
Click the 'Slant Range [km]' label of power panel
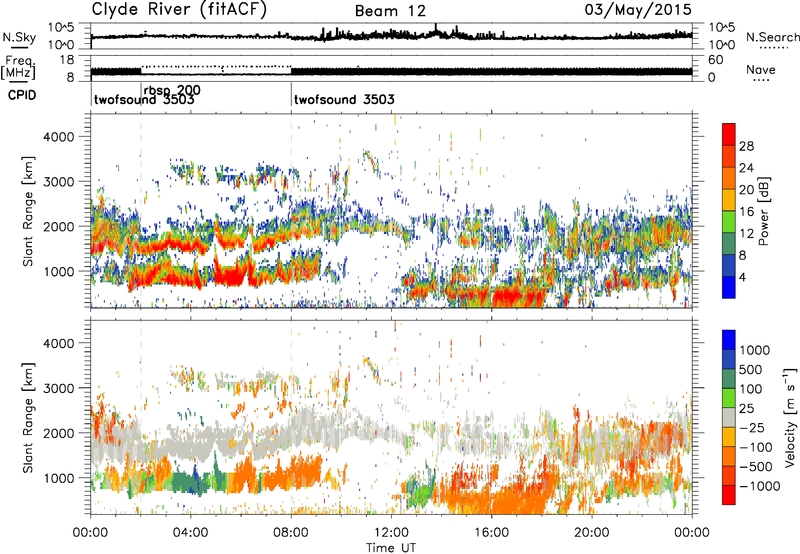(28, 211)
